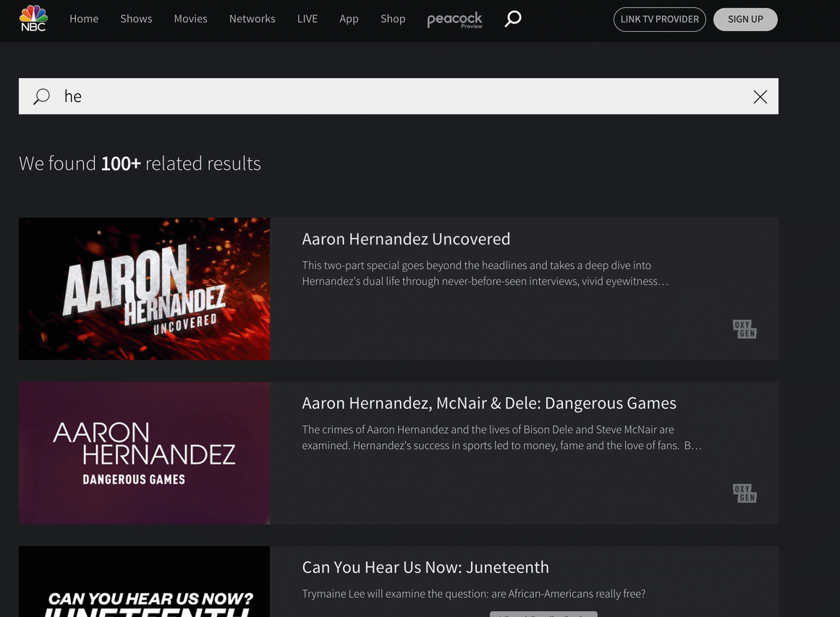Open the title "Can You Hear Us Now: Juneteenth"
Viewport: 840px width, 617px height.
pos(425,567)
